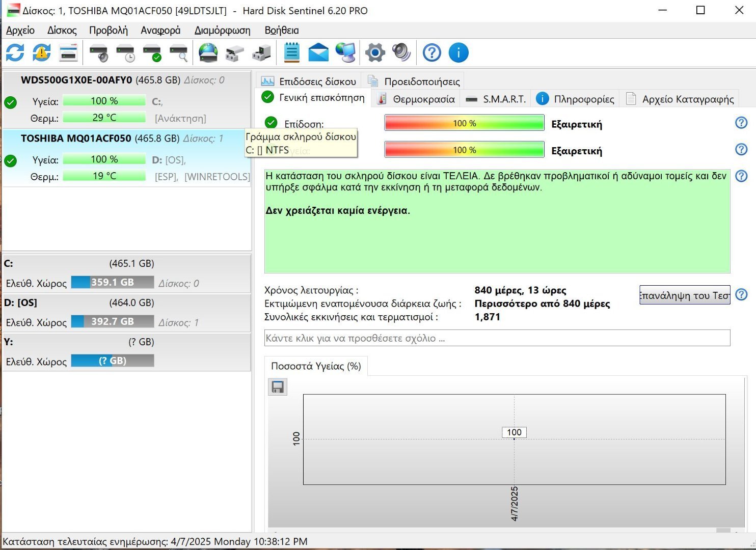Click the [Ανάκτηση] partition label
Image resolution: width=756 pixels, height=550 pixels.
click(x=180, y=118)
